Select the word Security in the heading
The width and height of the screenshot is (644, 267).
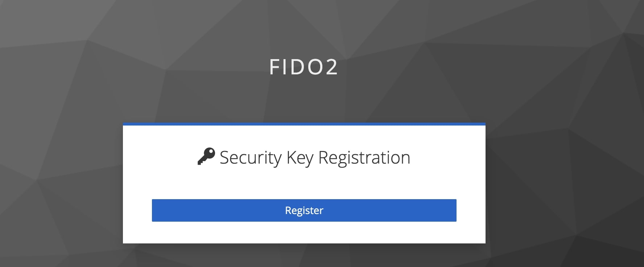(250, 158)
